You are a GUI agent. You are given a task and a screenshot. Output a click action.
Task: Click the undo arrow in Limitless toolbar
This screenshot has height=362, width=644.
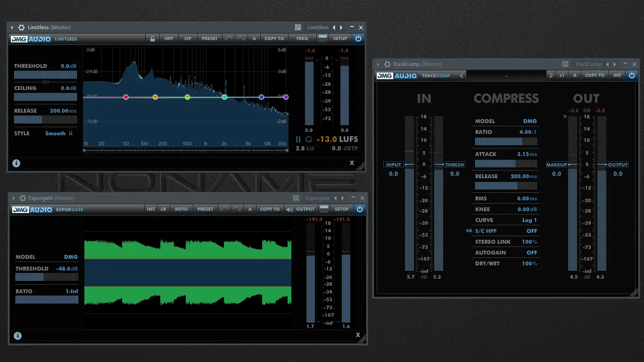click(x=229, y=39)
